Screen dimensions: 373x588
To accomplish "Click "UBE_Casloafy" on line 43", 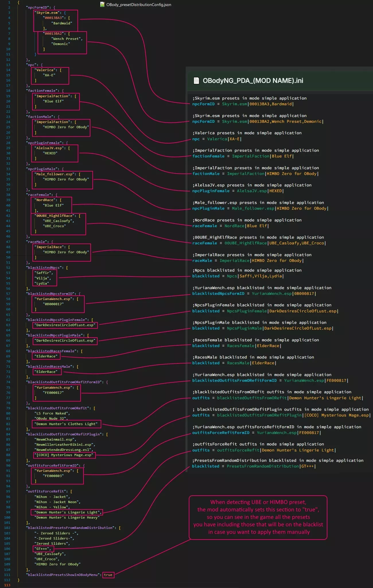I will click(57, 221).
